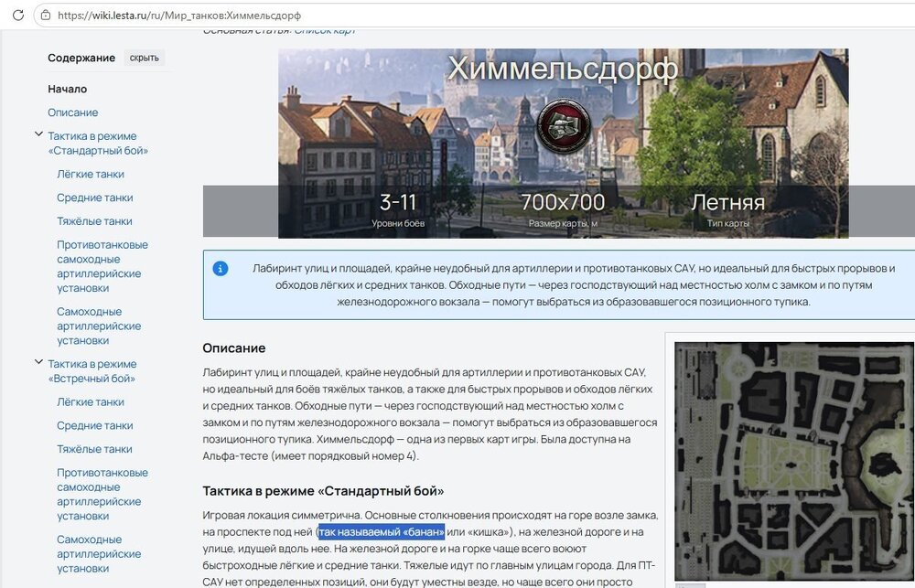The height and width of the screenshot is (588, 915).
Task: Click the «Тип карты» caption on banner
Action: coord(727,223)
